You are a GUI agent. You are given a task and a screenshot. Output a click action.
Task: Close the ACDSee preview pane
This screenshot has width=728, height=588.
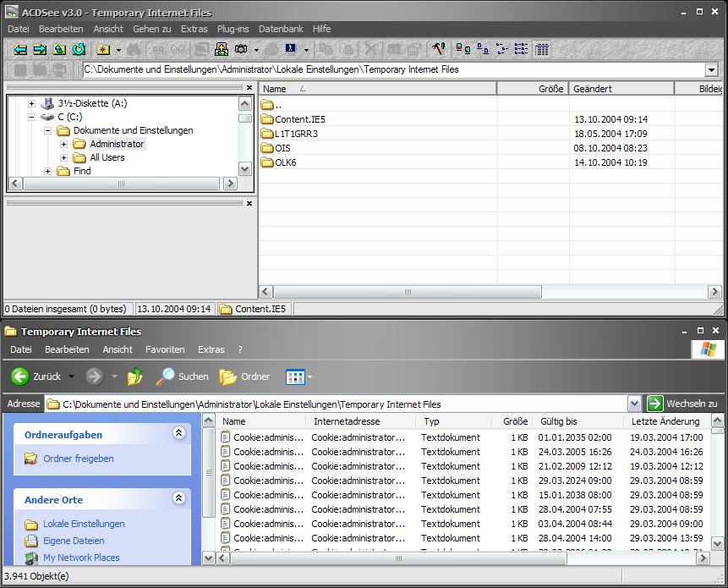[249, 203]
